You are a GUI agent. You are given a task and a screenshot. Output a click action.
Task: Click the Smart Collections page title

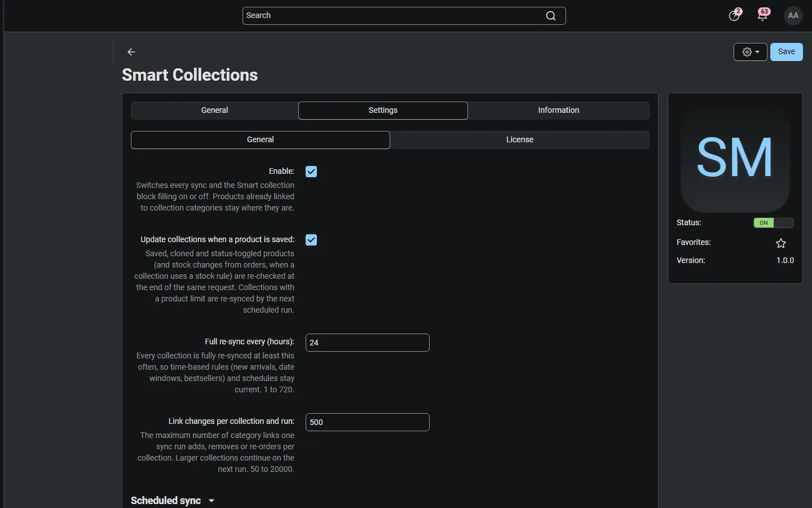click(x=190, y=75)
